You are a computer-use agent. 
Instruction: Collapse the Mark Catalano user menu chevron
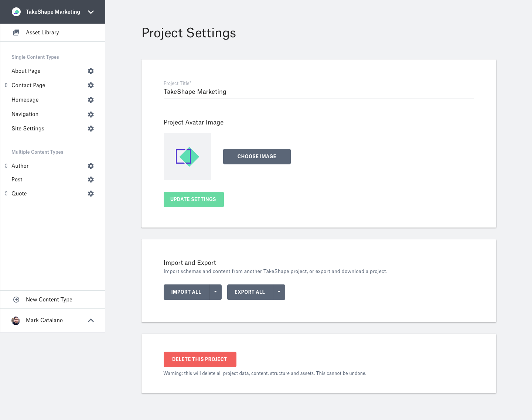(91, 320)
